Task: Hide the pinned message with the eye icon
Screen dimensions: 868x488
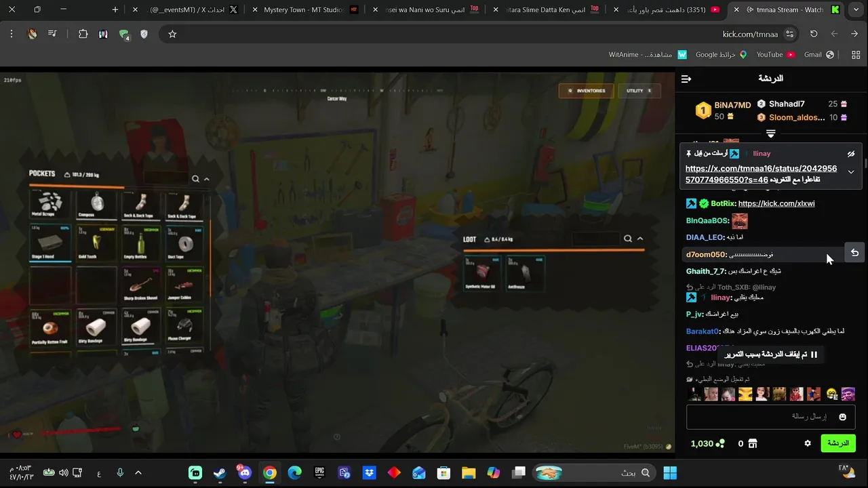Action: [851, 154]
